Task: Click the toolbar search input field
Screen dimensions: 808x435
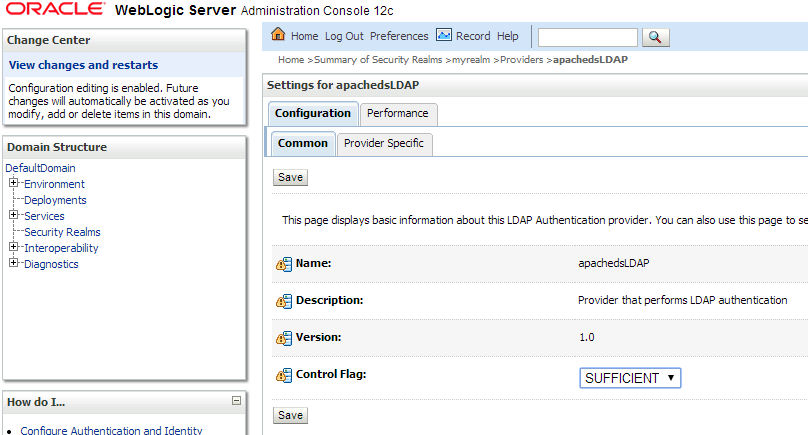Action: (587, 37)
